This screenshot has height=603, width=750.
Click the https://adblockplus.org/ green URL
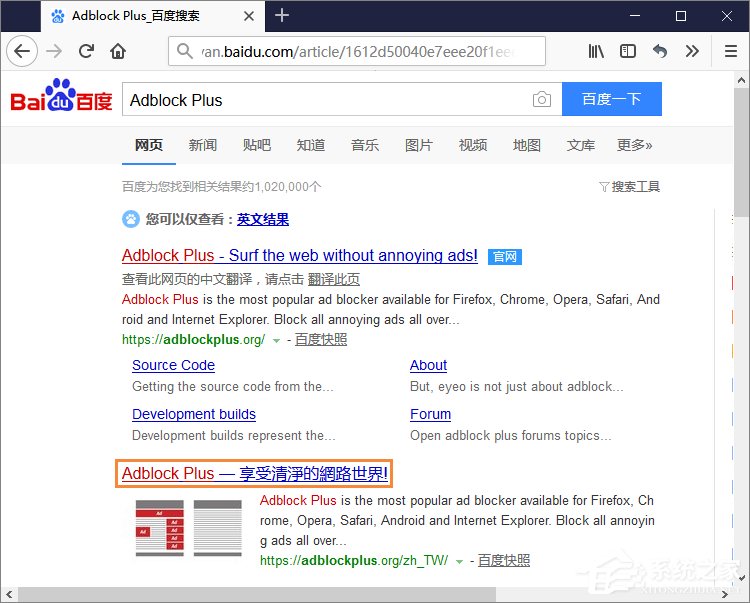point(193,340)
